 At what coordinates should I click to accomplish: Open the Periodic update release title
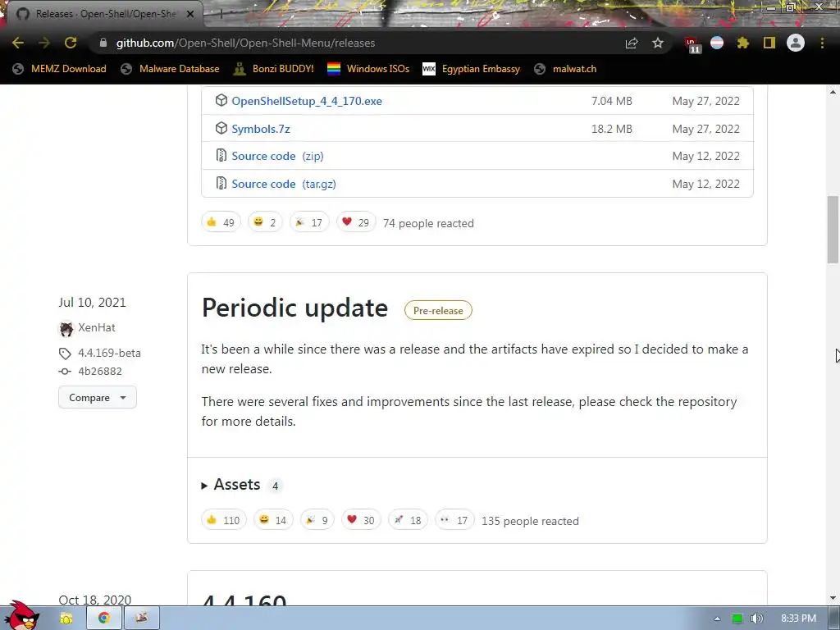click(294, 308)
